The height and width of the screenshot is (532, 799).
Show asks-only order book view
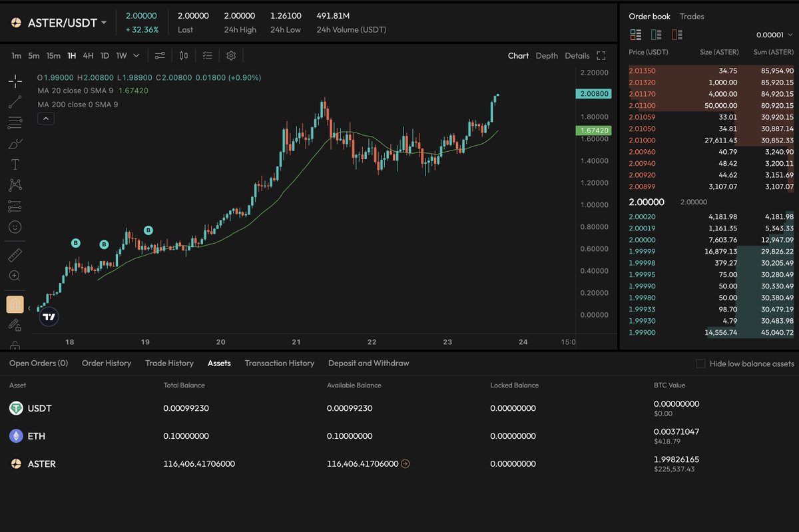click(x=677, y=35)
